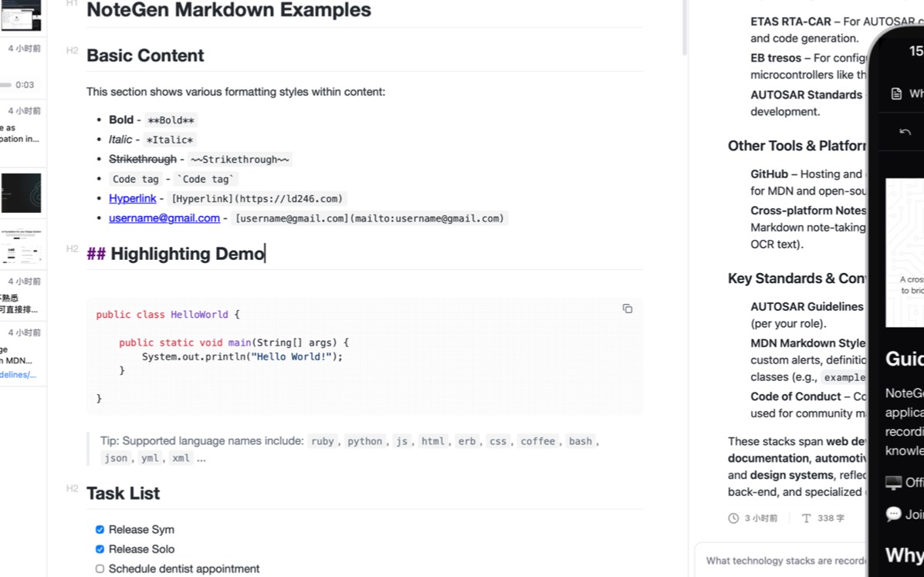Image resolution: width=924 pixels, height=577 pixels.
Task: Click the 'Other Tools & Platforms' heading
Action: tap(797, 146)
